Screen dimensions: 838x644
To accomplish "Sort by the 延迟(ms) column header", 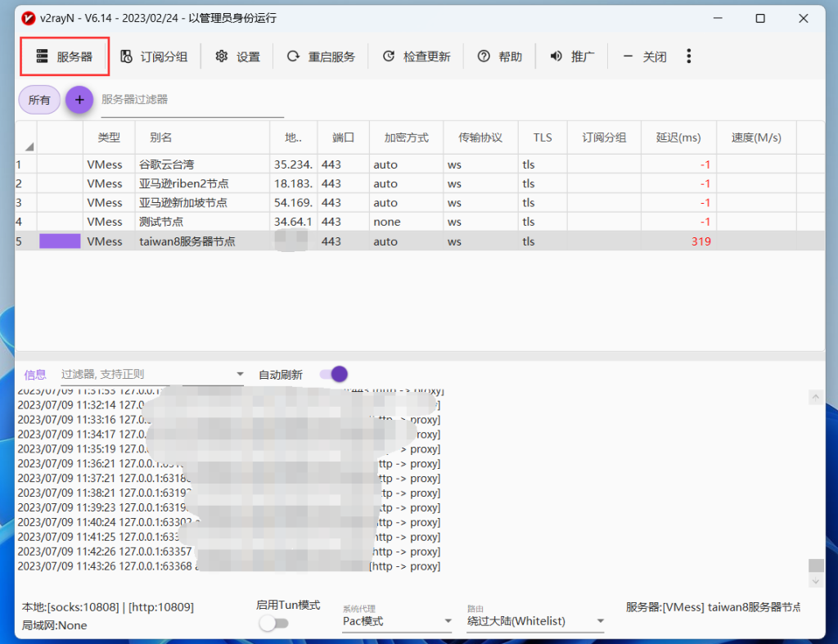I will 678,138.
